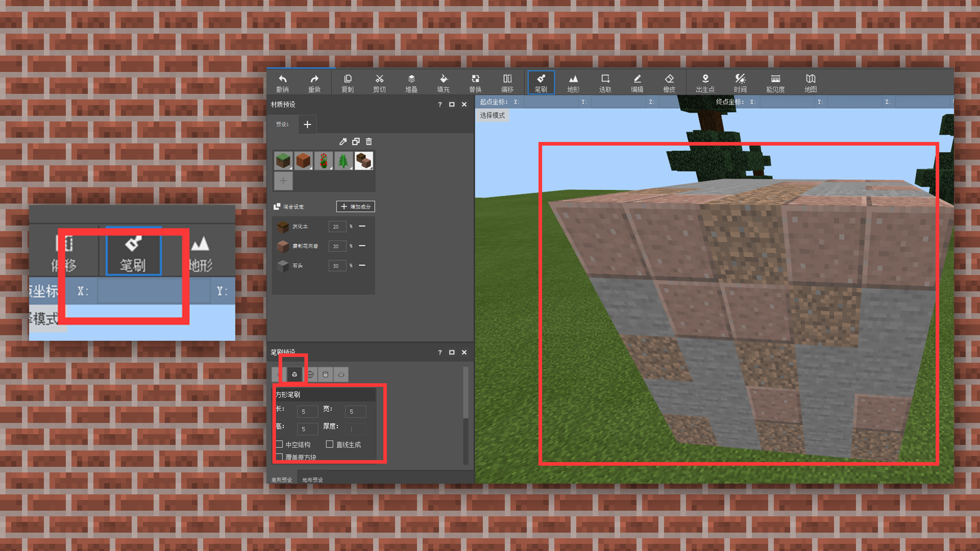This screenshot has width=980, height=551.
Task: Select the Edit (编辑) pencil tool
Action: click(x=637, y=83)
